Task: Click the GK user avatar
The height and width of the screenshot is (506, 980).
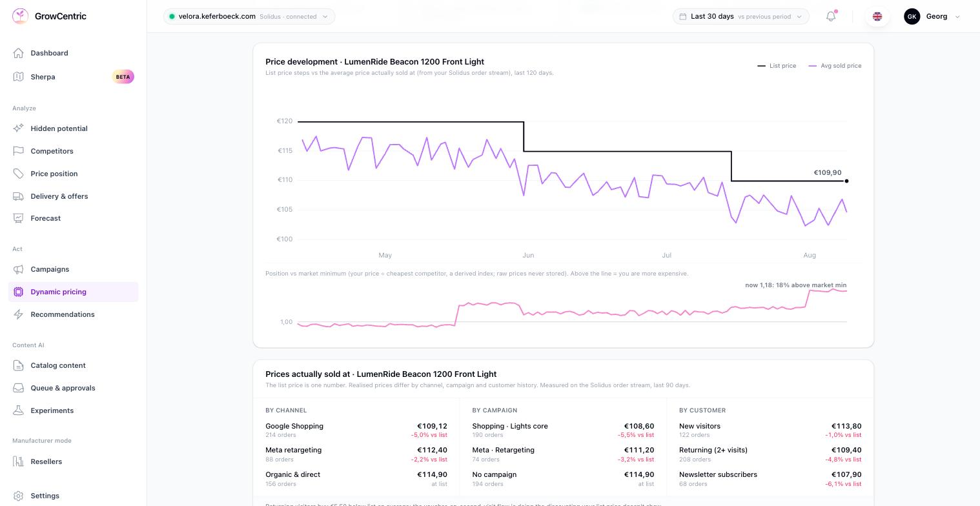Action: point(912,16)
